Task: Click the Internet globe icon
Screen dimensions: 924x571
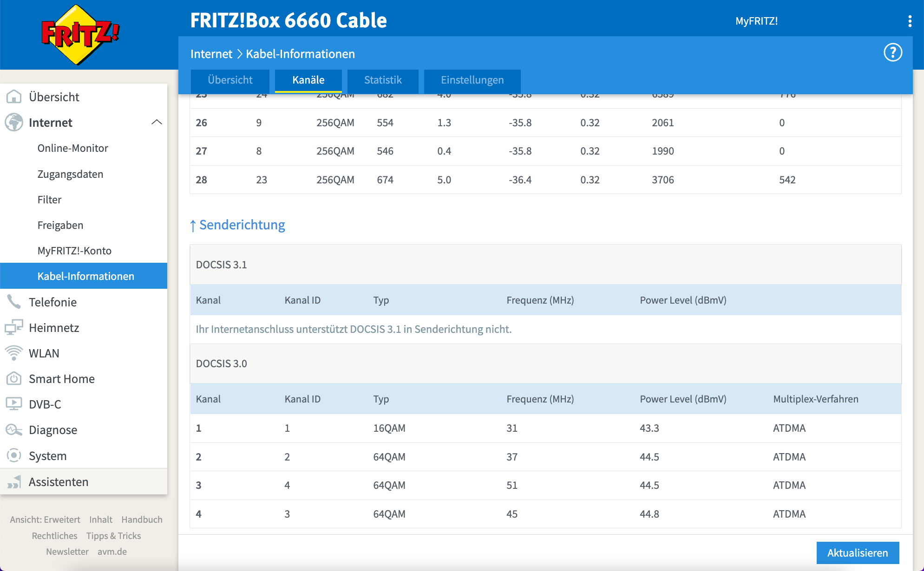Action: coord(14,123)
